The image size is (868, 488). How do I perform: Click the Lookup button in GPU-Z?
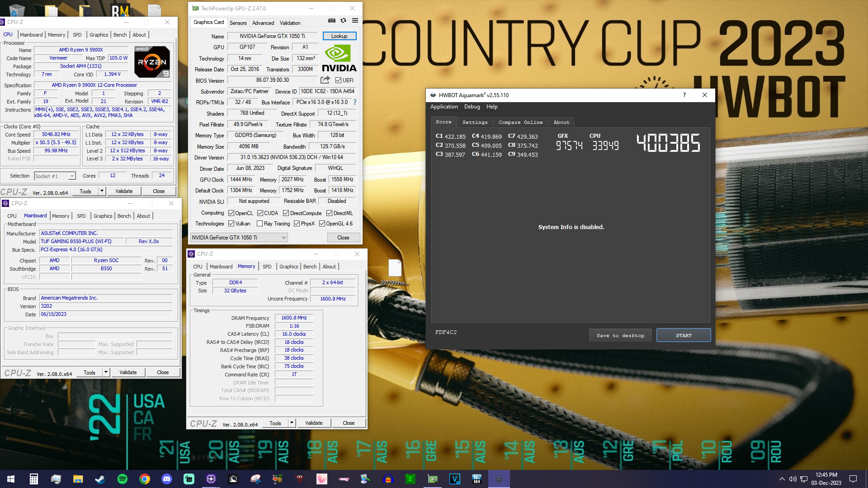click(x=340, y=36)
